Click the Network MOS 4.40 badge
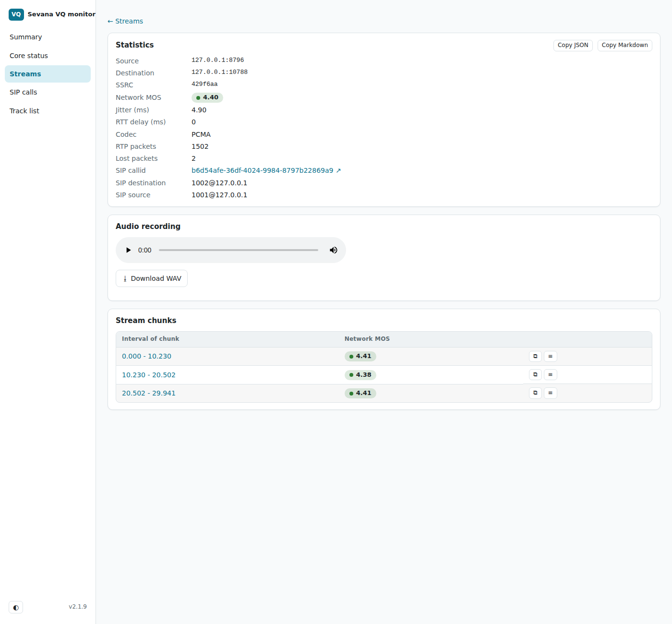 tap(207, 97)
